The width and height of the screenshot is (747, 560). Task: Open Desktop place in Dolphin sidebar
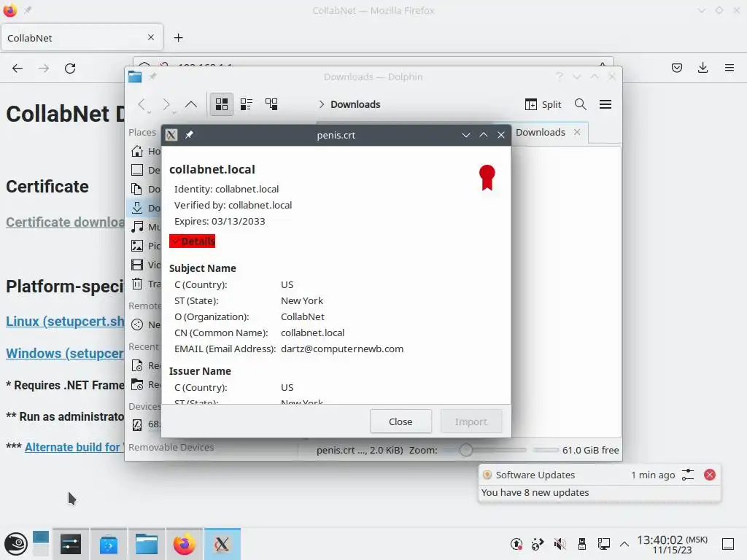click(x=145, y=170)
